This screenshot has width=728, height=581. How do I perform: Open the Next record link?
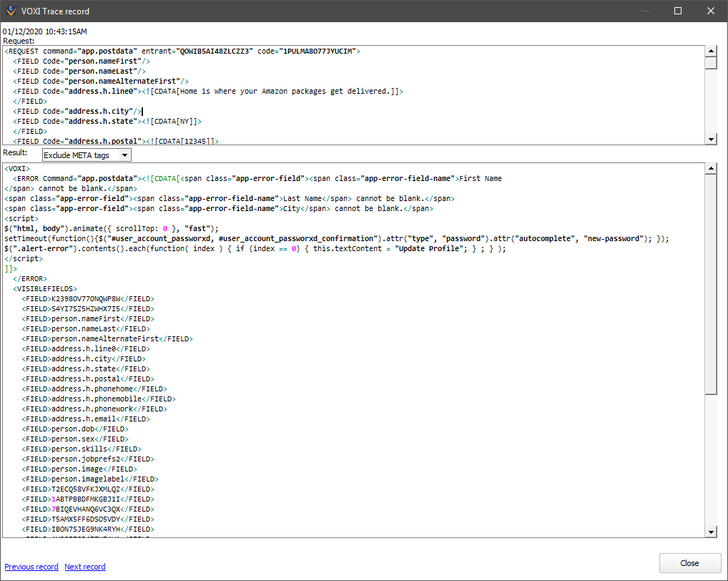pyautogui.click(x=85, y=567)
